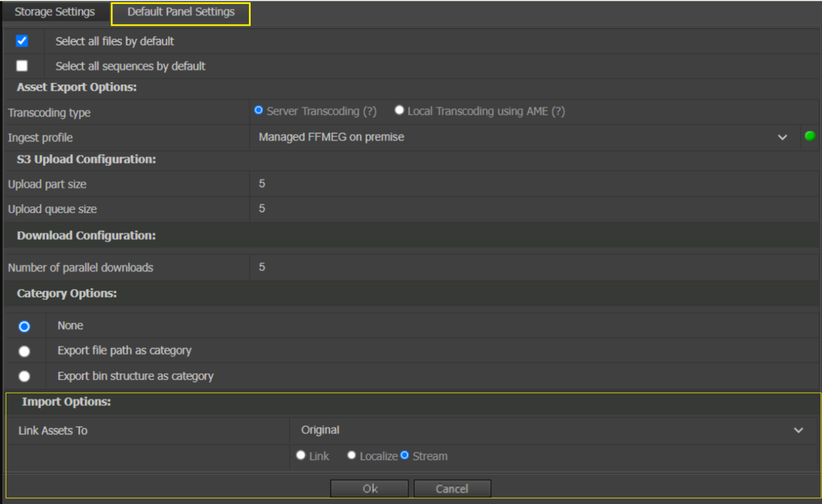822x504 pixels.
Task: Choose the Stream import option
Action: pyautogui.click(x=404, y=455)
